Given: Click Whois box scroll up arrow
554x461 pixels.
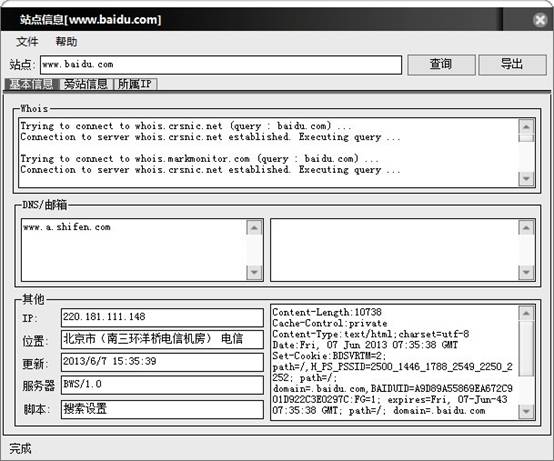Looking at the screenshot, I should [526, 127].
